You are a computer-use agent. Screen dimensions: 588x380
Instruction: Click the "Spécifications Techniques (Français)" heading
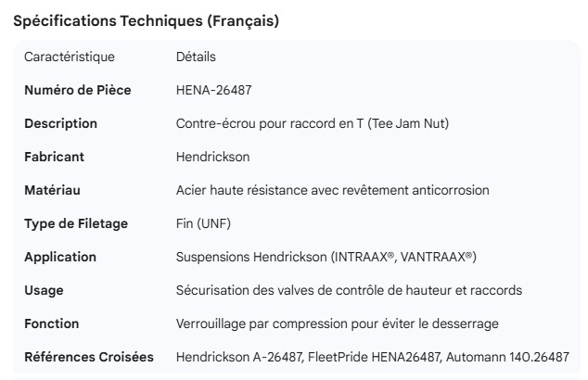[146, 21]
